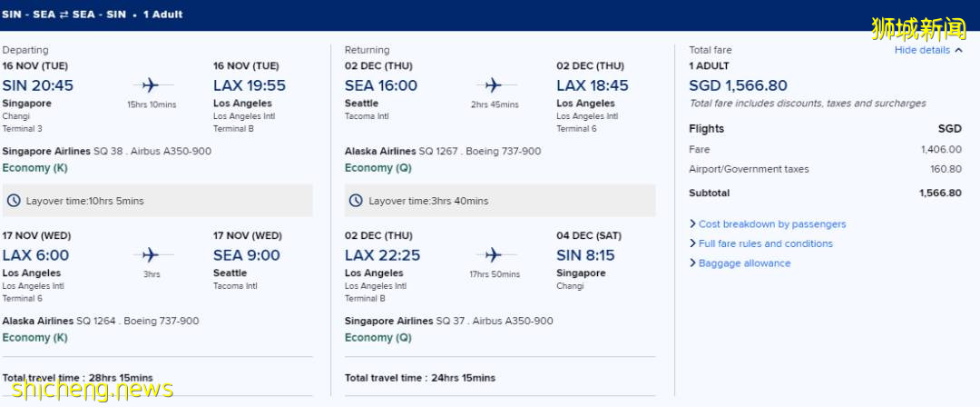This screenshot has width=980, height=407.
Task: Click the Economy (Q) label for SQ 1267
Action: pos(377,168)
